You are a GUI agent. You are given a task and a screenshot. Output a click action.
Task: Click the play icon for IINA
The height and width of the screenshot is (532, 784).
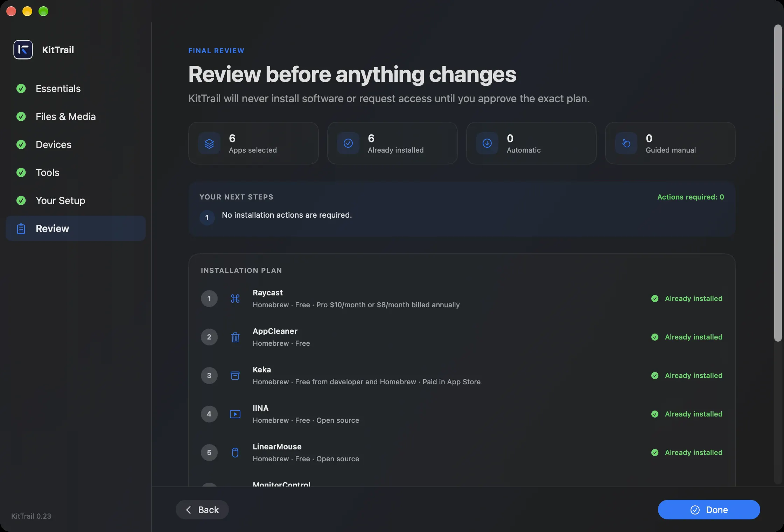point(235,414)
